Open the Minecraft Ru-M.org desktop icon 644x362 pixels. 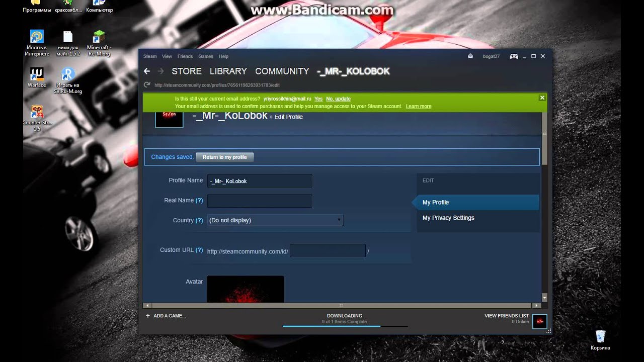pyautogui.click(x=99, y=43)
